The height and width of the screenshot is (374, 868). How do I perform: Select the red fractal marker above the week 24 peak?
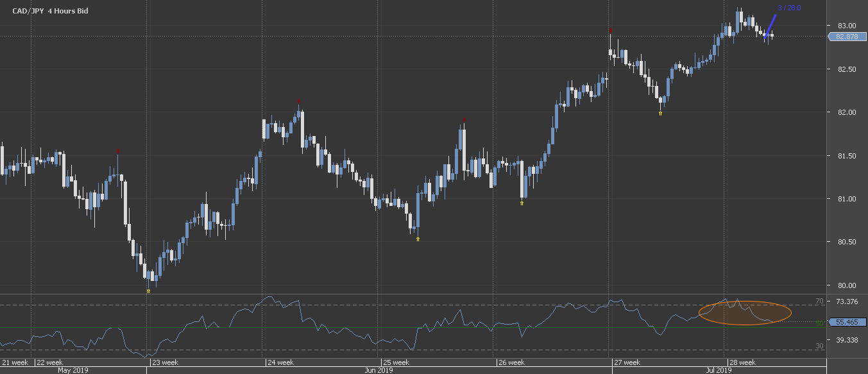298,101
